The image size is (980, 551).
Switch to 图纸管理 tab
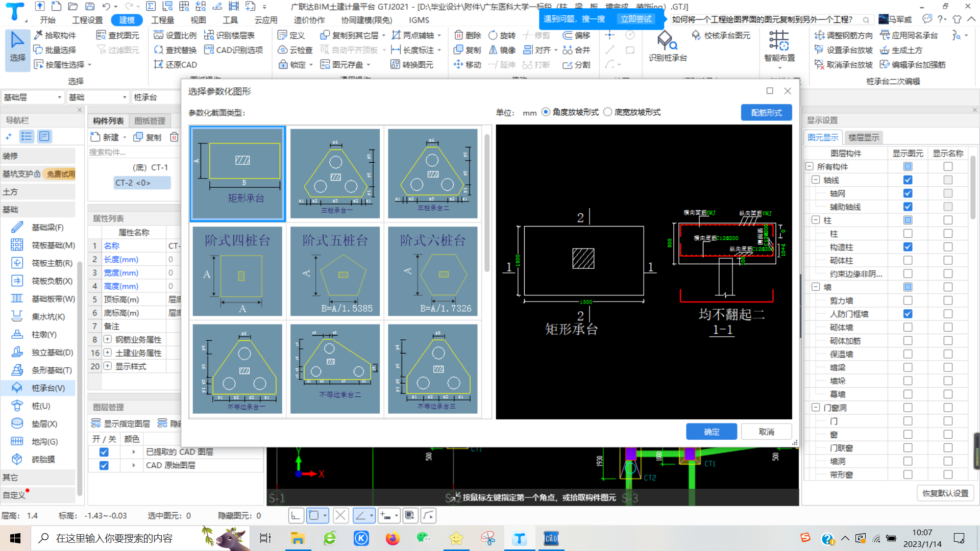pyautogui.click(x=150, y=121)
